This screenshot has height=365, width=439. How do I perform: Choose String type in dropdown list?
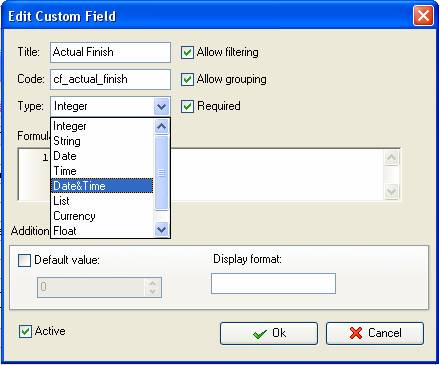[102, 141]
